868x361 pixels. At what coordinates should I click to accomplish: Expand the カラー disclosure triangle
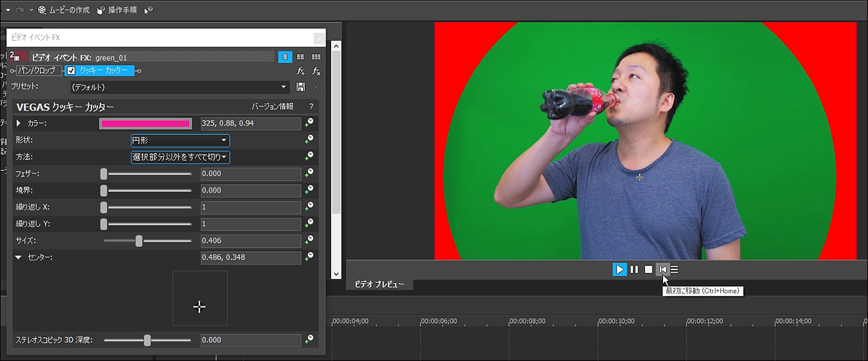[19, 123]
